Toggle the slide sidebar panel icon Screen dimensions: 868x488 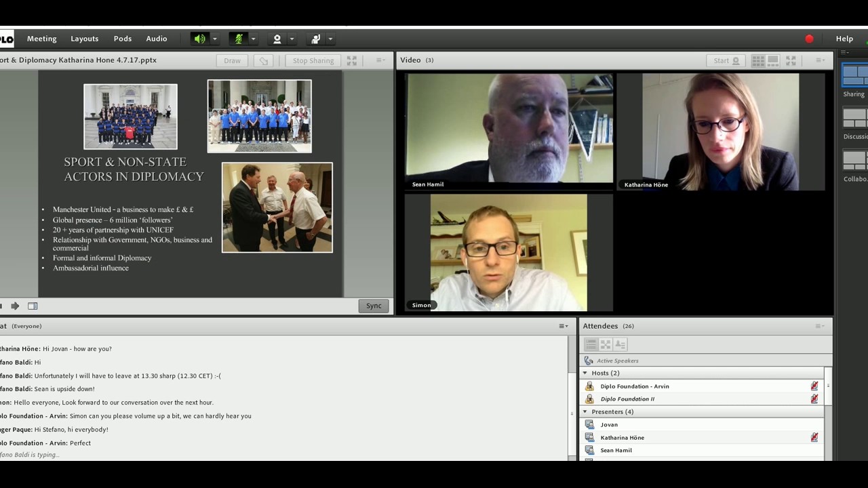click(33, 306)
